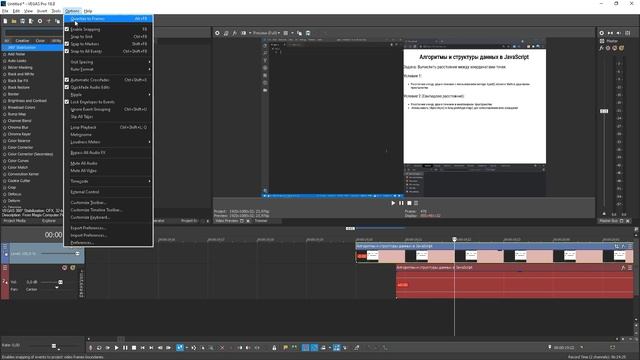Open Project Video Properties gear in the preview toolbar
The height and width of the screenshot is (360, 640).
(217, 33)
